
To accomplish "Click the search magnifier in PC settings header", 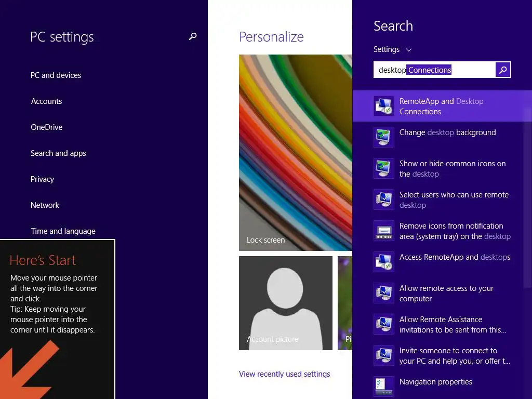I will pos(193,36).
